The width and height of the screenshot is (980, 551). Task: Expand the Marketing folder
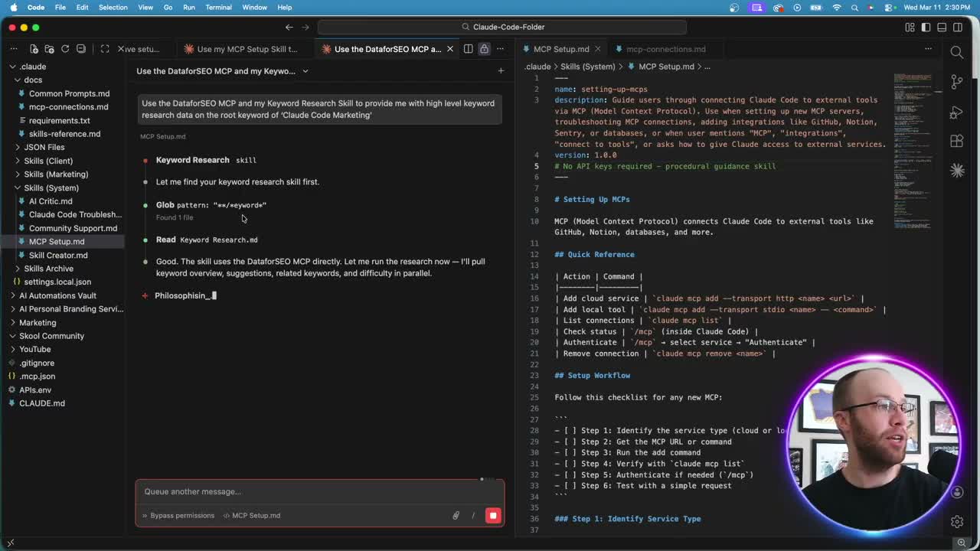[38, 322]
